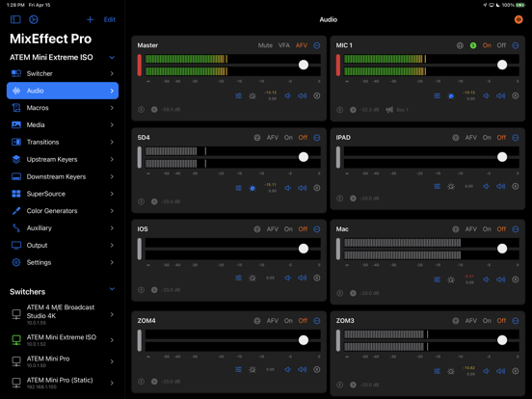The height and width of the screenshot is (399, 532).
Task: Turn ZOM3 Off
Action: coord(501,321)
